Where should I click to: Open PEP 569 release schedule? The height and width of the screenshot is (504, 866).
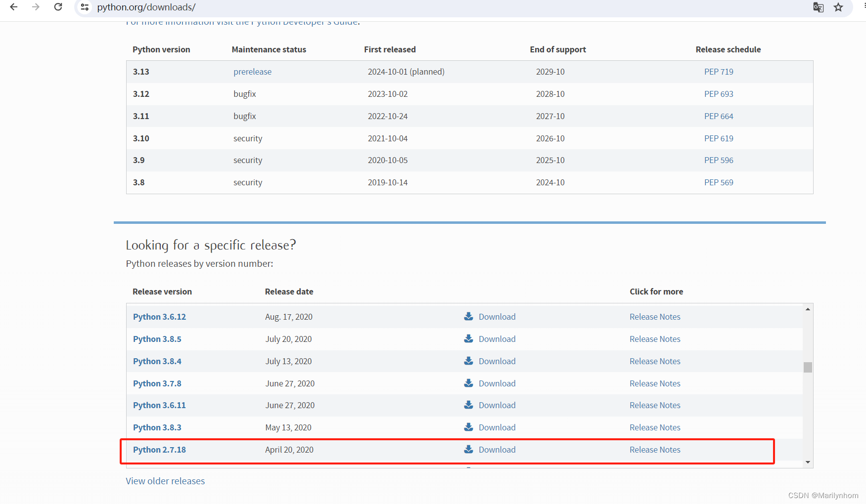(719, 182)
